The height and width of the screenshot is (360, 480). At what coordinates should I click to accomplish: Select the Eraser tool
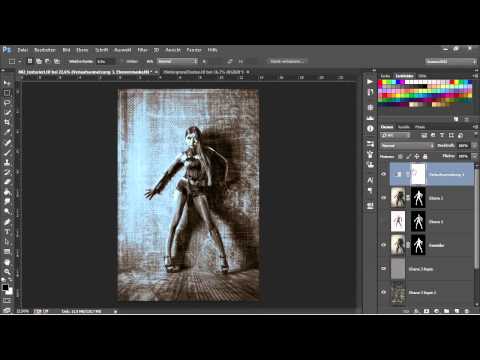coord(7,182)
